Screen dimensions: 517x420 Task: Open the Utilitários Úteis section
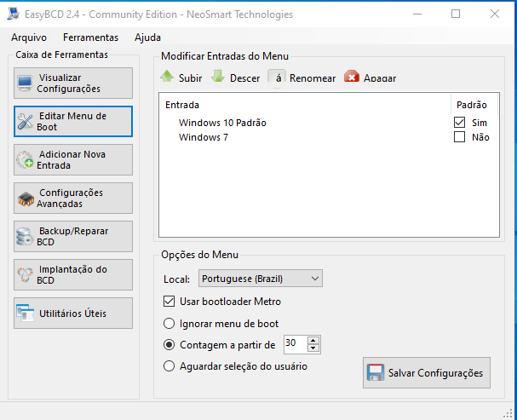click(73, 314)
